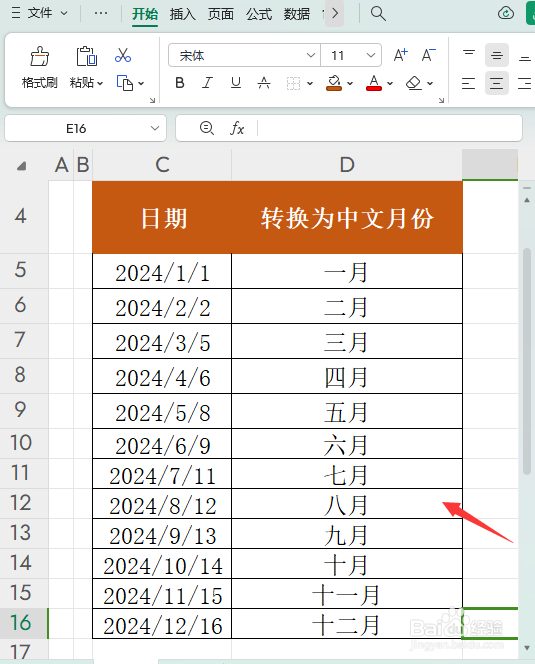Expand the clear eraser dropdown arrow
Viewport: 535px width, 664px height.
coord(430,83)
